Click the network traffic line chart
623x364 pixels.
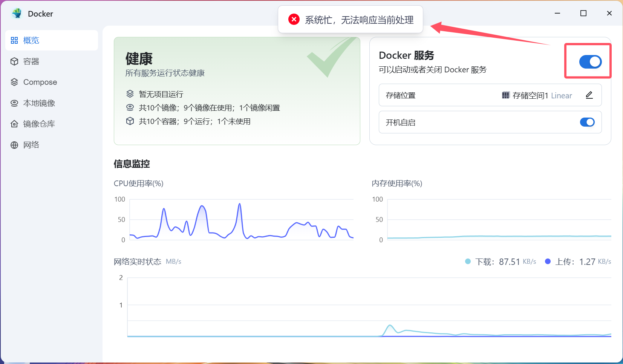pos(369,307)
